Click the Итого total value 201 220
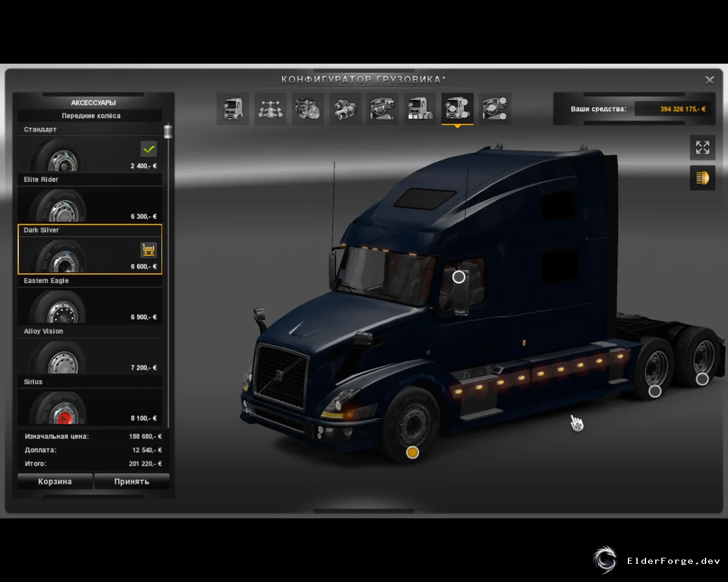This screenshot has width=728, height=582. pos(147,464)
